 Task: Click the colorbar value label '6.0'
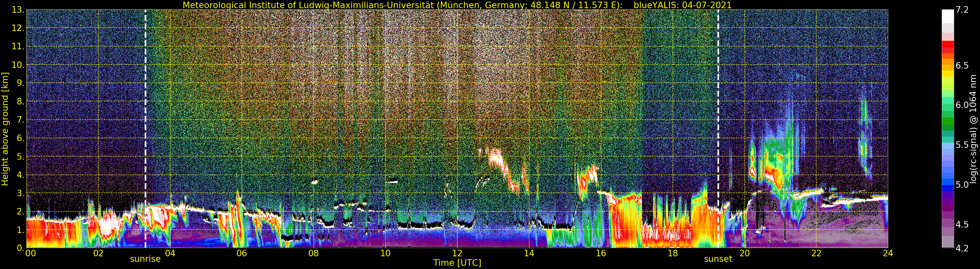pyautogui.click(x=962, y=105)
